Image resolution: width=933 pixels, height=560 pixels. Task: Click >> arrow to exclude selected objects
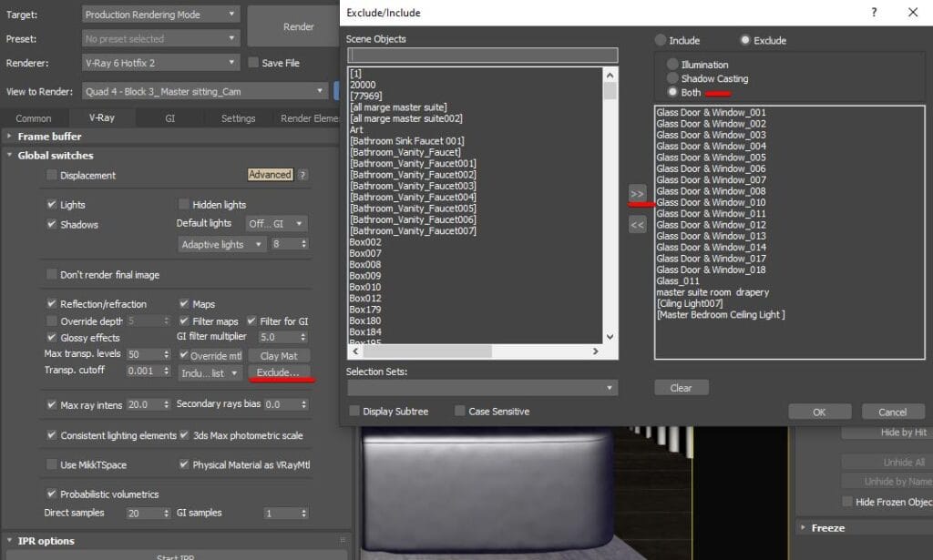tap(636, 193)
